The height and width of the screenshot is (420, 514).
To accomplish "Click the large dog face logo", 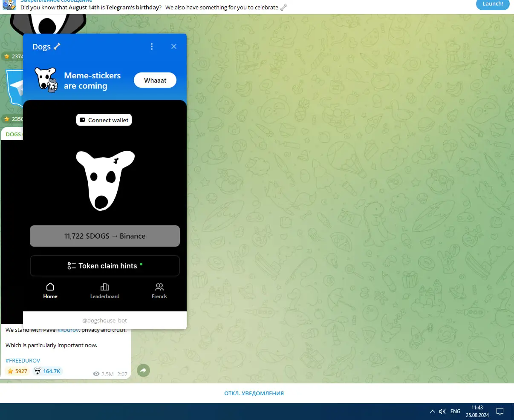I will [105, 180].
